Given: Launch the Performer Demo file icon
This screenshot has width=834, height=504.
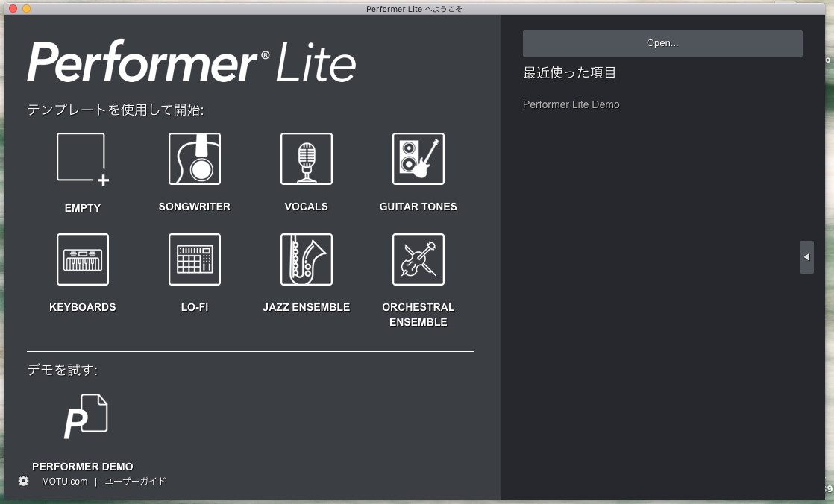Looking at the screenshot, I should 86,417.
